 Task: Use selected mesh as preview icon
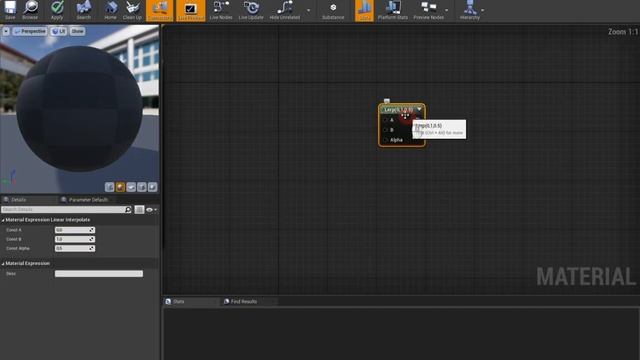(152, 187)
